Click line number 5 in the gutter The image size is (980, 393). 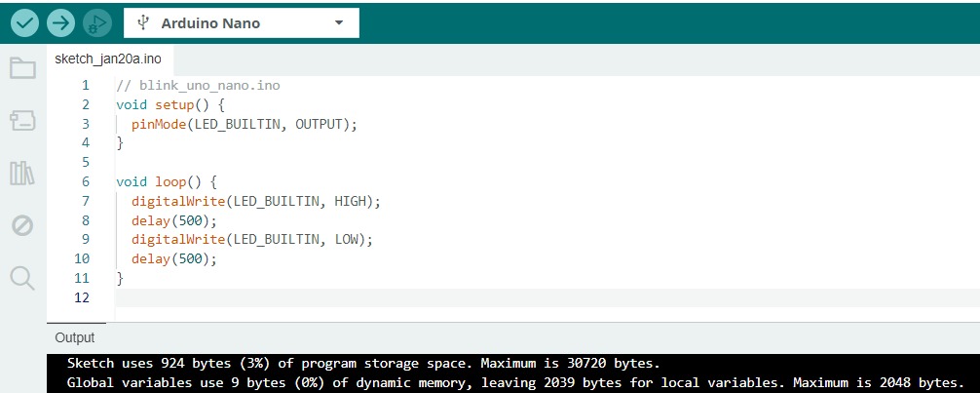[86, 163]
